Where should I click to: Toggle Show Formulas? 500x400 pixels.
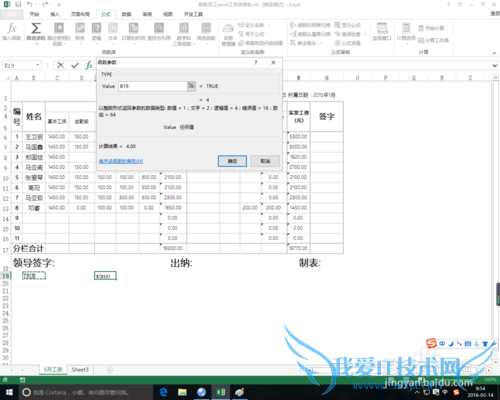point(347,25)
